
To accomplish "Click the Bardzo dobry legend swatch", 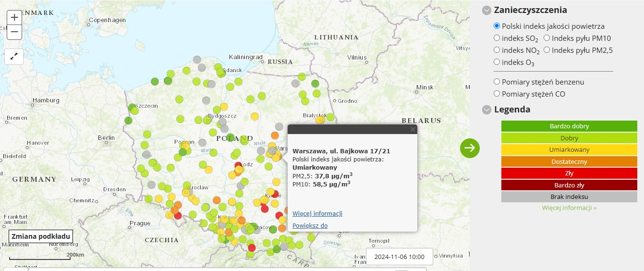I will 569,126.
